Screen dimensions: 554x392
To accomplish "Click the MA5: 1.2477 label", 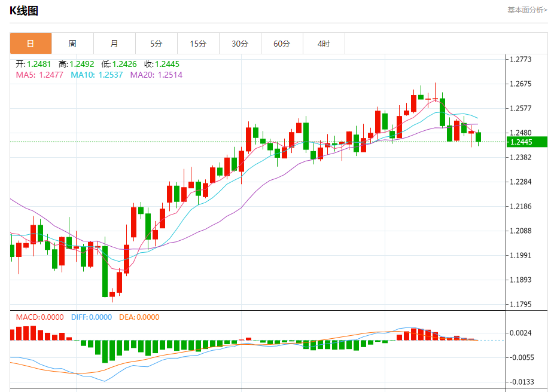I will (39, 75).
